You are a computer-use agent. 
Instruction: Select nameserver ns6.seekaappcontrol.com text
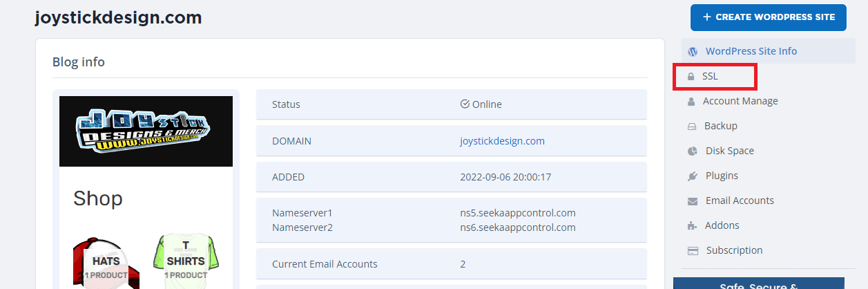[x=517, y=227]
